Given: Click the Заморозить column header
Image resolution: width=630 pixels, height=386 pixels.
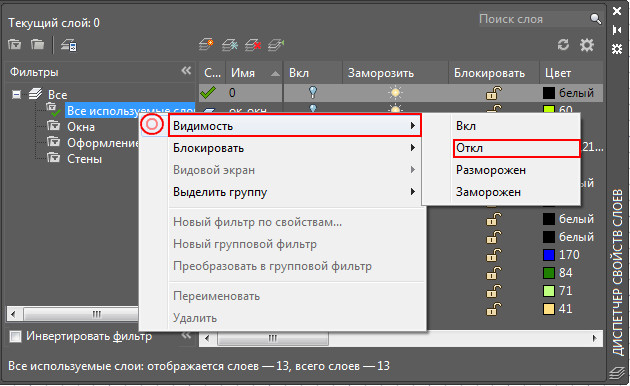Looking at the screenshot, I should tap(395, 73).
